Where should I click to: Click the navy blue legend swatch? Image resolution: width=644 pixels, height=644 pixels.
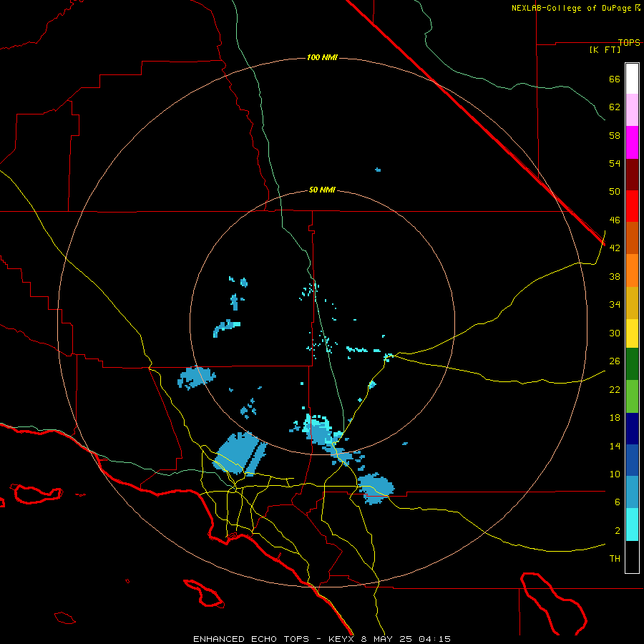[x=632, y=429]
